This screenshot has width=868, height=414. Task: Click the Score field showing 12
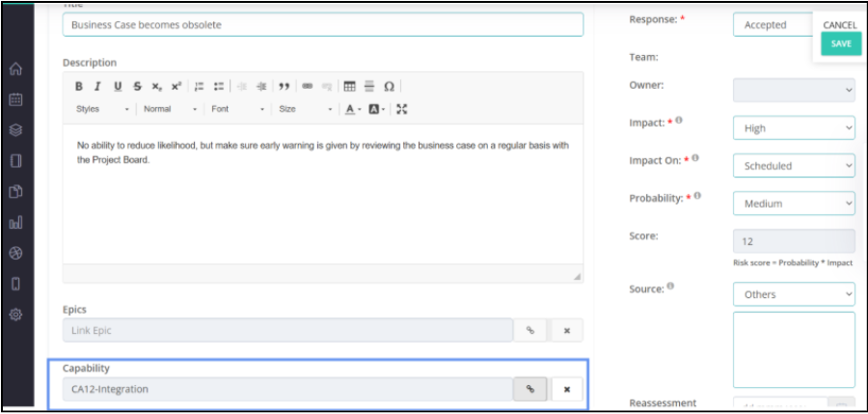click(x=794, y=241)
